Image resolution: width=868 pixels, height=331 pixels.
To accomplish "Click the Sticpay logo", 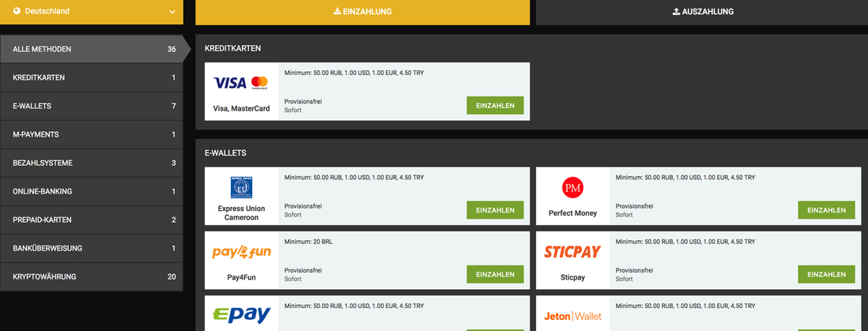I will coord(572,253).
